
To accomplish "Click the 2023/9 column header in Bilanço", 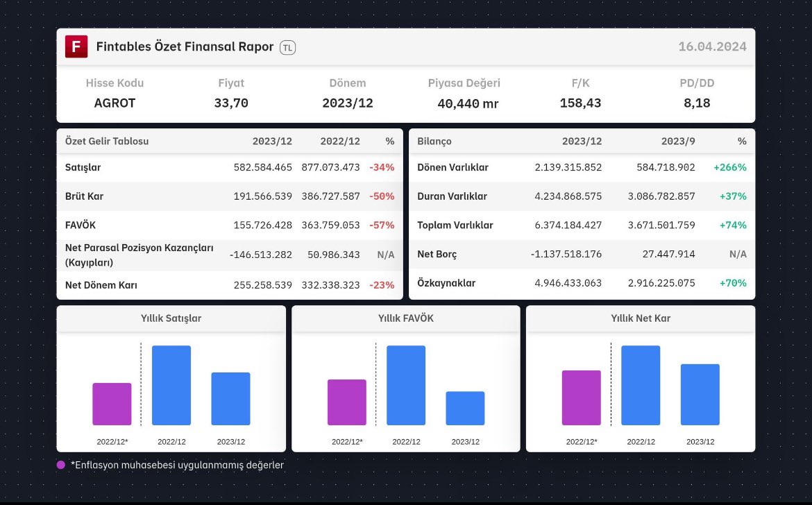I will tap(678, 142).
